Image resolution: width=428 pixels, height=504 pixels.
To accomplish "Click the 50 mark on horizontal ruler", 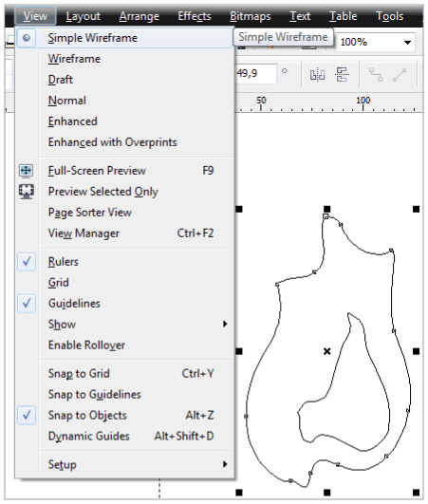I will [261, 101].
